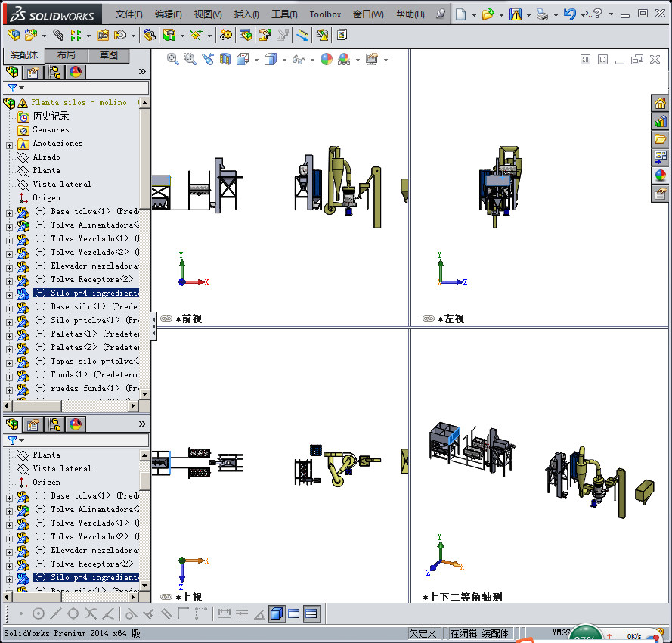Click the Smart Fasteners icon

tap(103, 35)
